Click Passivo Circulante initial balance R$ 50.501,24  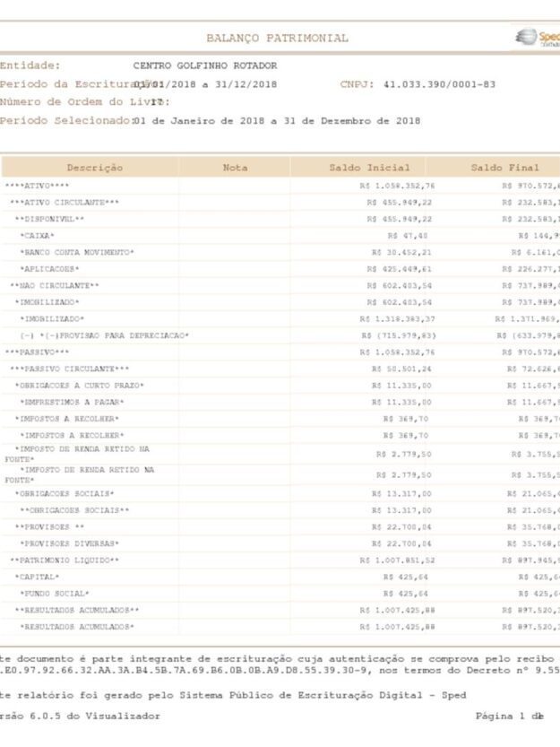(402, 369)
